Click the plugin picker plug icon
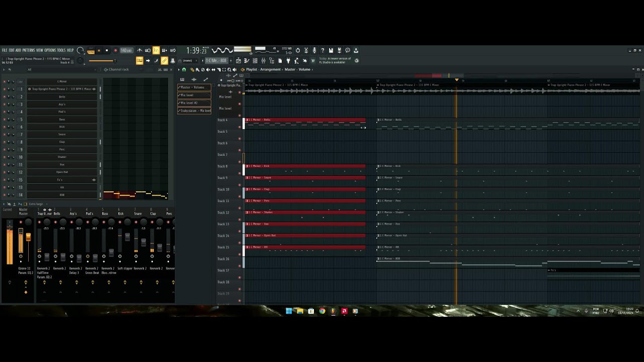This screenshot has height=362, width=644. pos(288,60)
